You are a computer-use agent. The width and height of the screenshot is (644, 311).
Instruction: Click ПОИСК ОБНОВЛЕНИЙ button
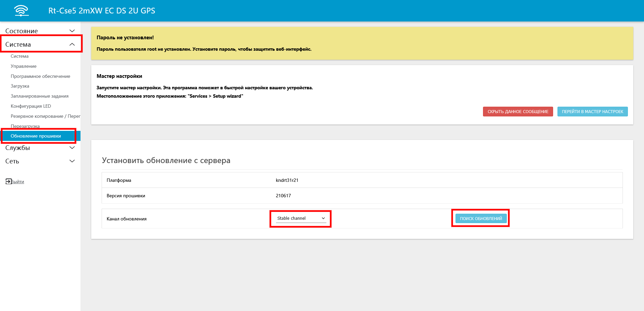tap(481, 218)
